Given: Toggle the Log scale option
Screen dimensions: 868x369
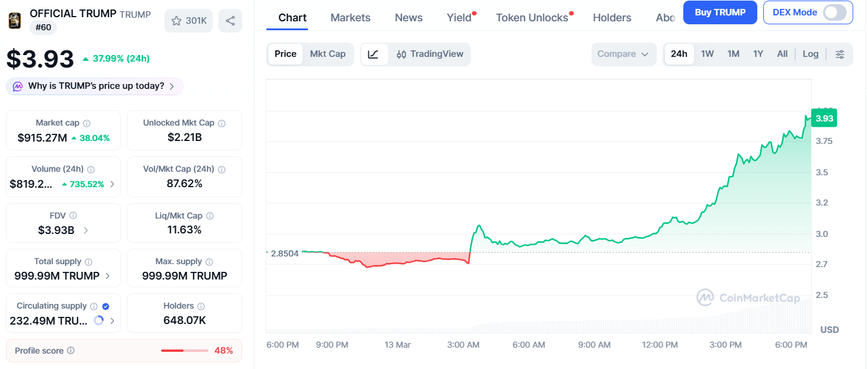Looking at the screenshot, I should click(811, 54).
